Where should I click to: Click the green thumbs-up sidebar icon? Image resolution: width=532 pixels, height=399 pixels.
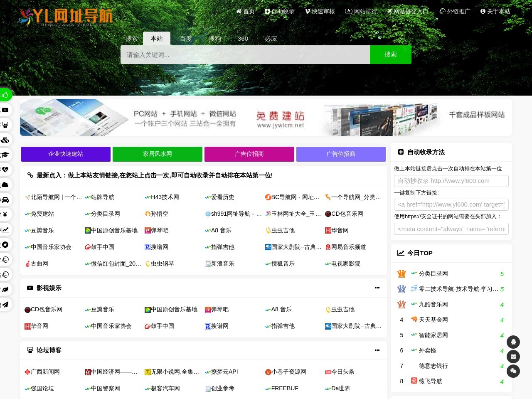click(5, 95)
